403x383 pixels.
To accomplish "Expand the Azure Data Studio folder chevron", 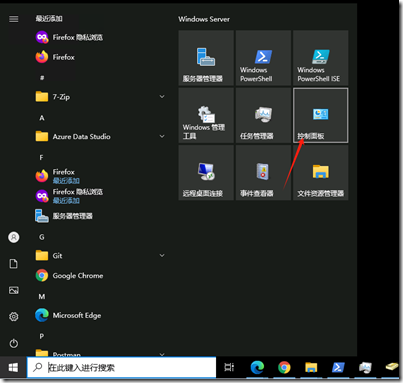I will coord(162,136).
